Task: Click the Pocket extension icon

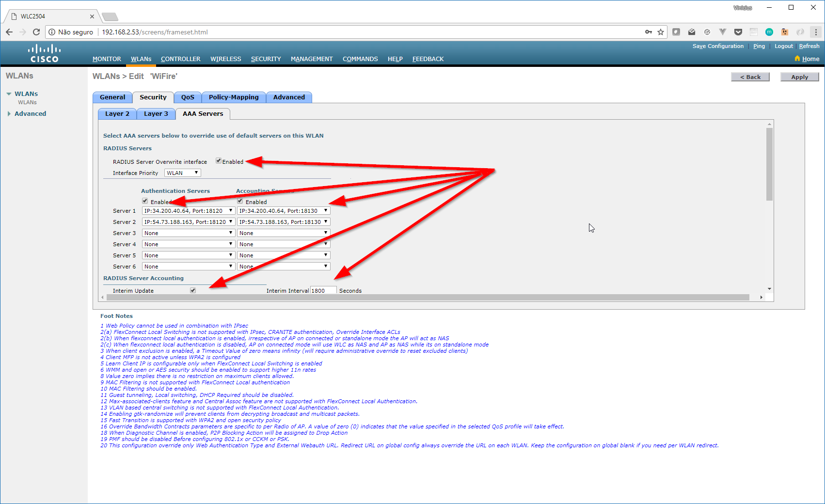Action: [x=738, y=32]
